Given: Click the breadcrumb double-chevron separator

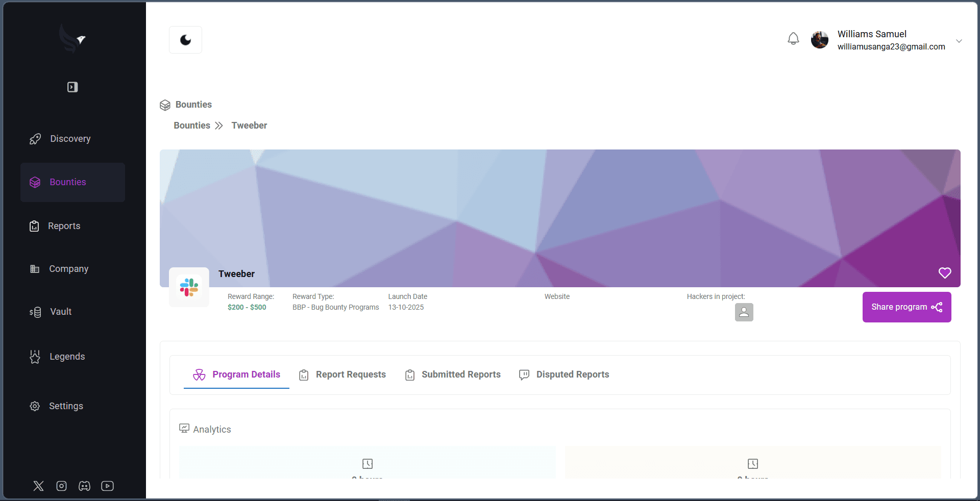Looking at the screenshot, I should 219,126.
